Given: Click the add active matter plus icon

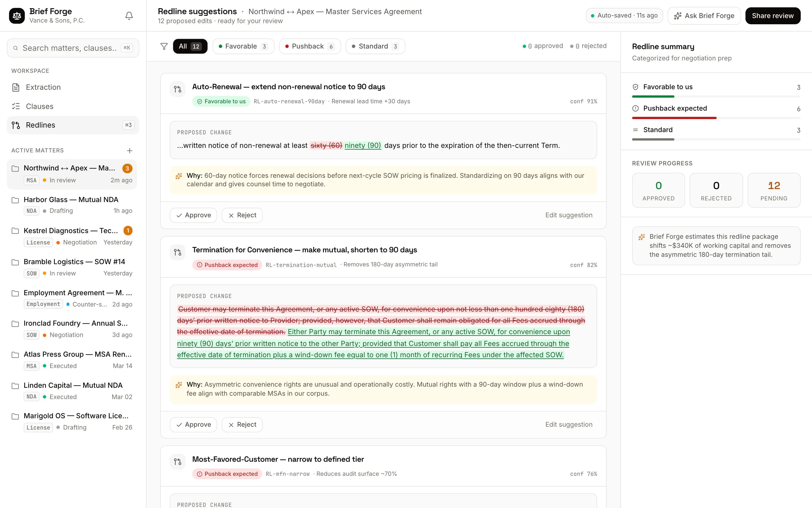Looking at the screenshot, I should 129,151.
